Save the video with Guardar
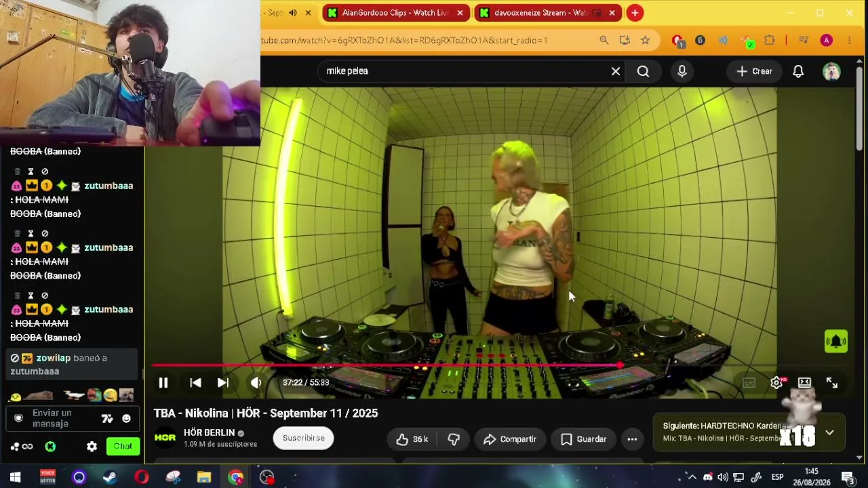Viewport: 868px width, 488px height. 584,439
